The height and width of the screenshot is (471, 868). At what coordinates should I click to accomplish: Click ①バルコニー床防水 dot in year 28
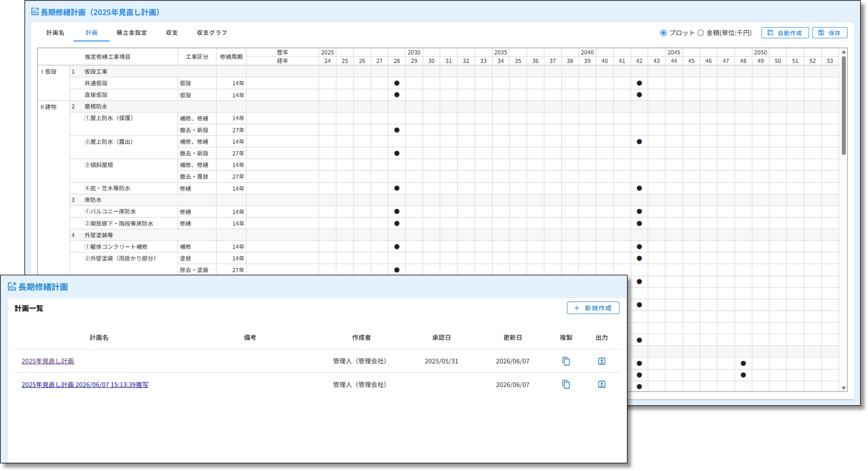[397, 212]
